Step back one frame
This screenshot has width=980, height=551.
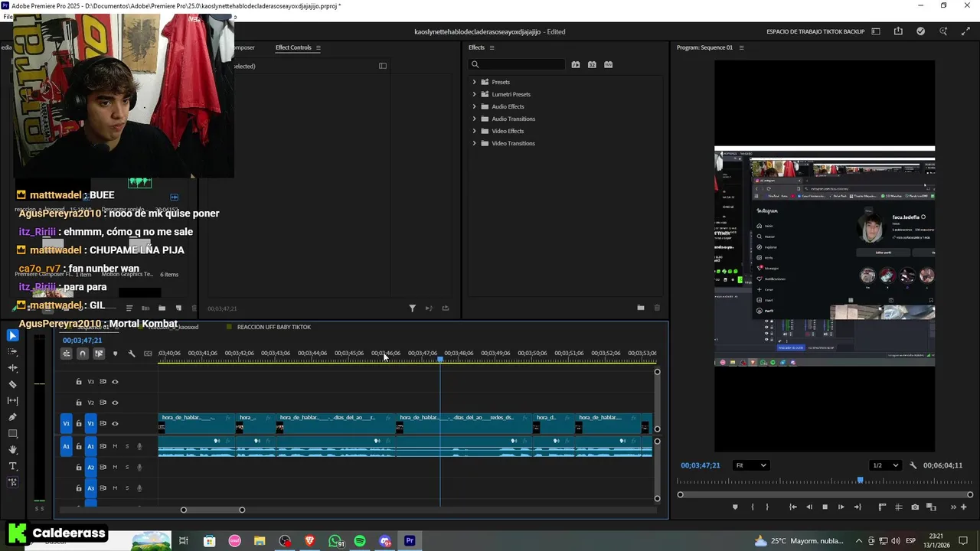(809, 507)
